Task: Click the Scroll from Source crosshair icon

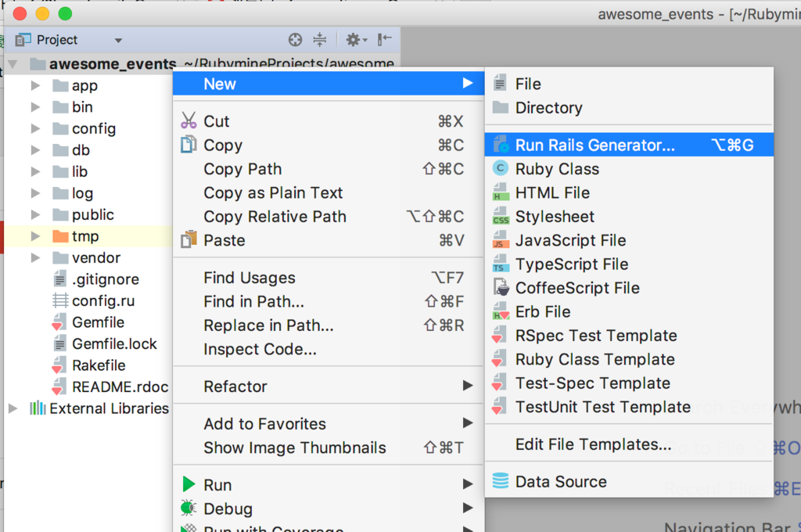Action: point(295,39)
